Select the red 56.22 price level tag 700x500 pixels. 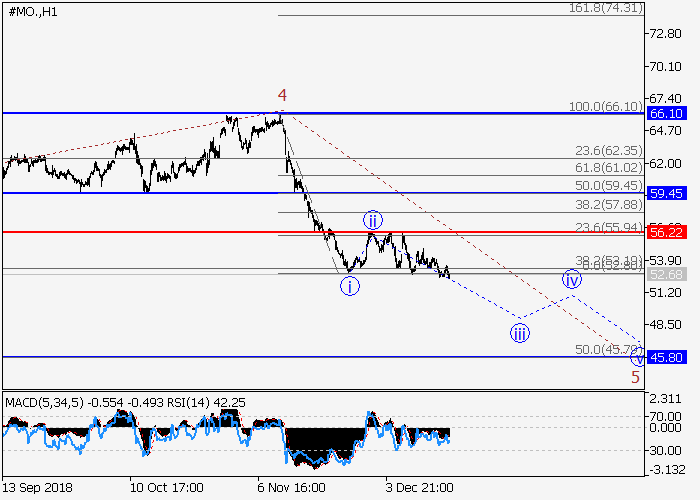click(x=665, y=232)
